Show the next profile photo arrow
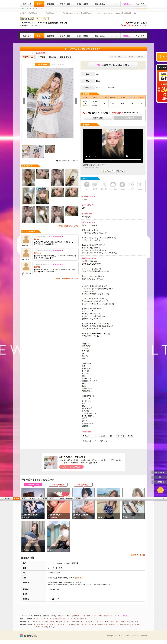The width and height of the screenshot is (167, 644). point(76,101)
